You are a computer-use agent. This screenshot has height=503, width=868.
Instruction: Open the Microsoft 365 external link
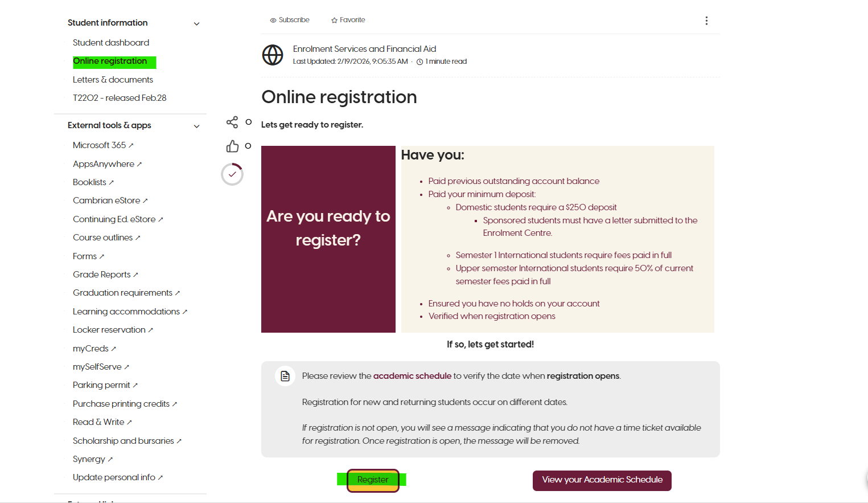(x=100, y=145)
